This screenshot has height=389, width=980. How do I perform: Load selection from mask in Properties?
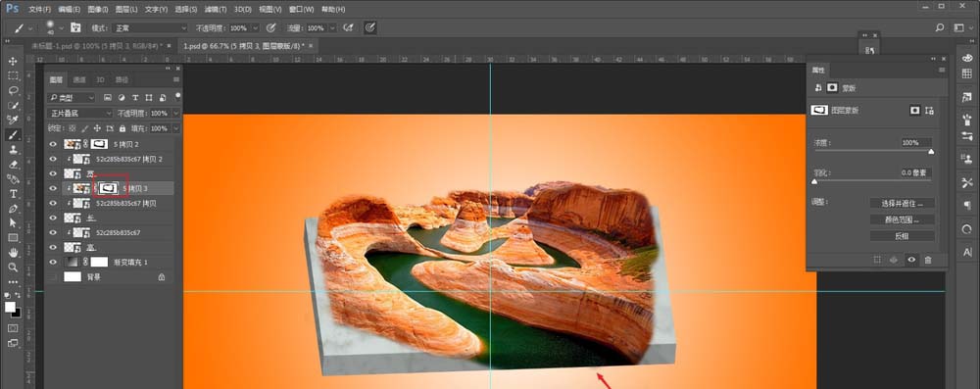coord(877,259)
